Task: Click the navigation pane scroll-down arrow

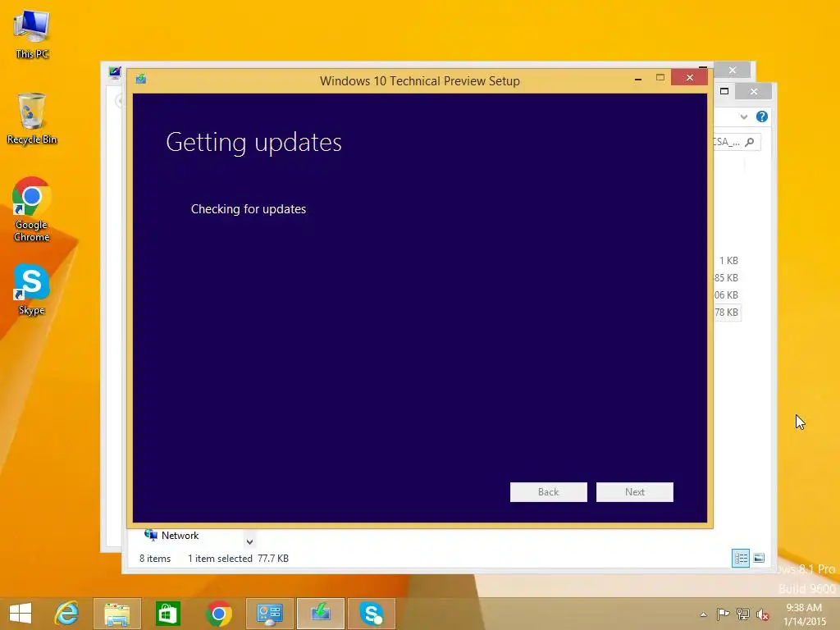Action: click(249, 542)
